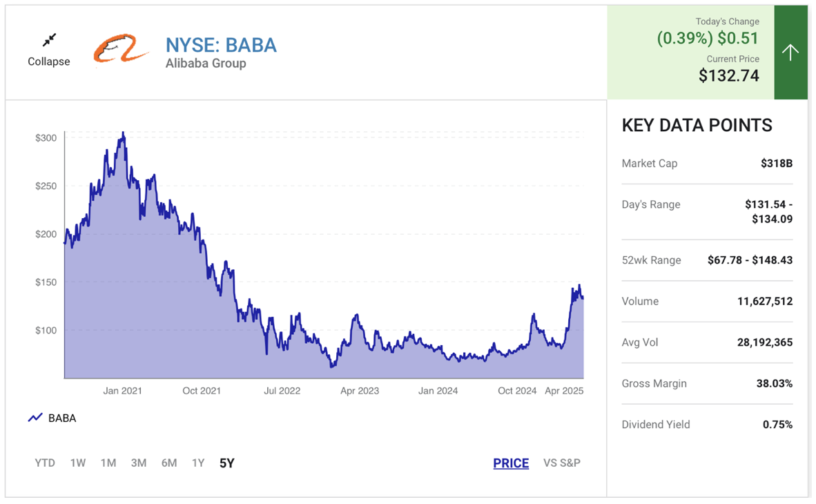Choose the 6M chart range
The width and height of the screenshot is (816, 504).
coord(169,463)
